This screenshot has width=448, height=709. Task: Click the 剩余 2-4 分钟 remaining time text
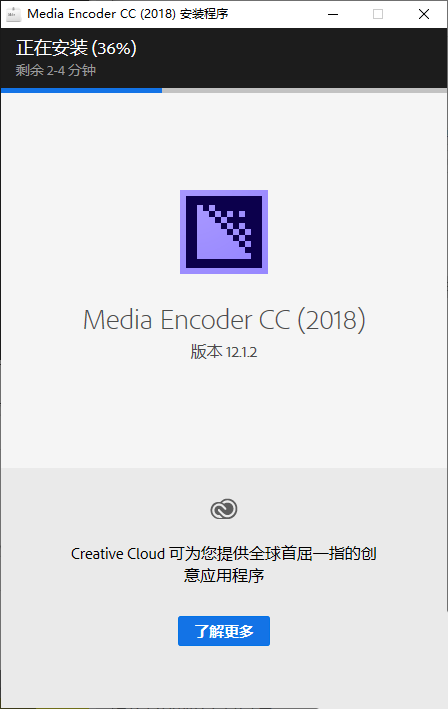pyautogui.click(x=56, y=70)
